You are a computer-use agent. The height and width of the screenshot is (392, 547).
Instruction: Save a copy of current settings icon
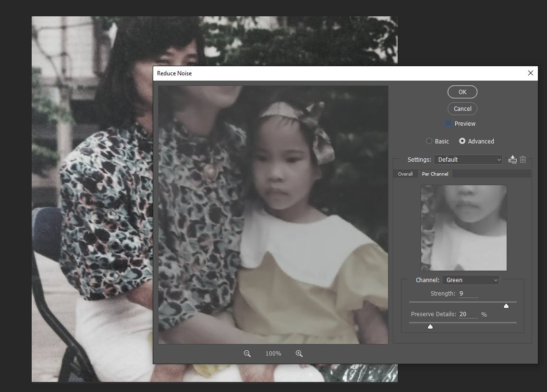pos(512,159)
